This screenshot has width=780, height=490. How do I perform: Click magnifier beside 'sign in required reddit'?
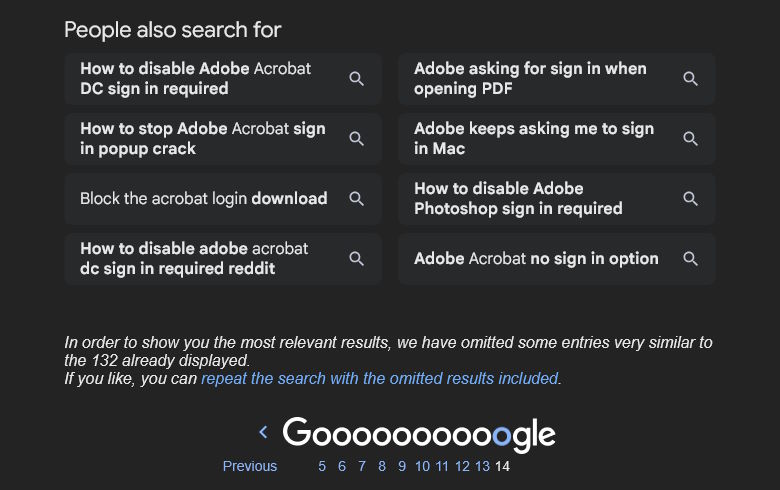[x=356, y=259]
